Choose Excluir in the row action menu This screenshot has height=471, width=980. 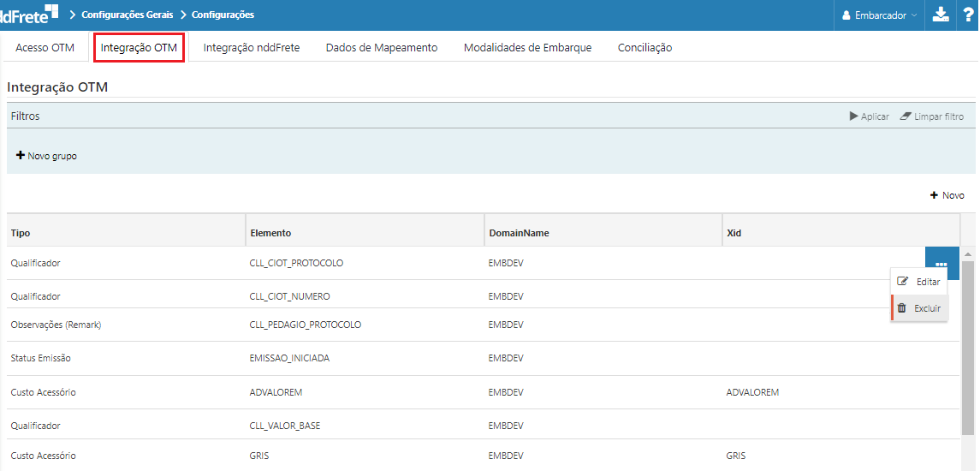click(919, 308)
